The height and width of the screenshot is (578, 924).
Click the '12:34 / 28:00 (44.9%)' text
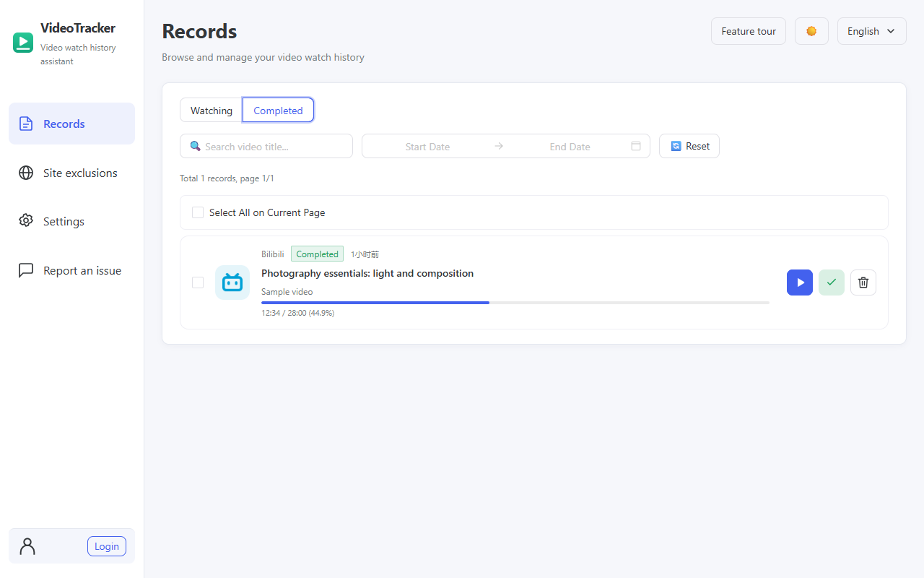[x=297, y=313]
